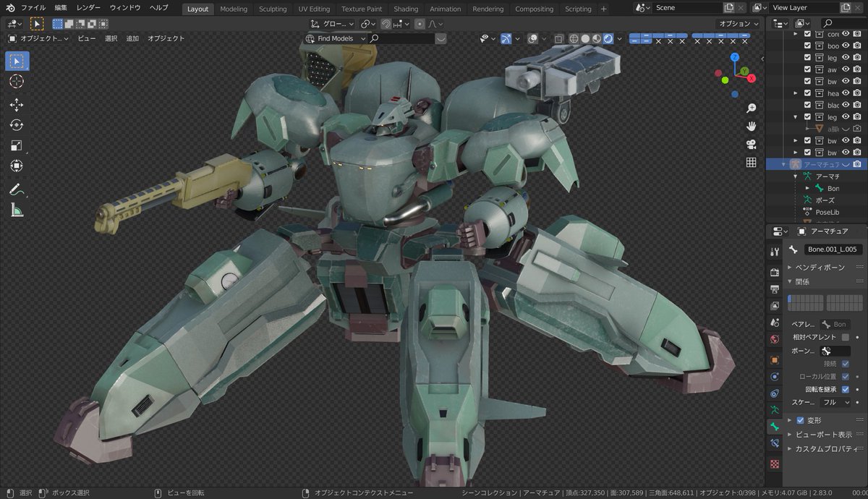868x499 pixels.
Task: Open Output properties tab
Action: 775,289
